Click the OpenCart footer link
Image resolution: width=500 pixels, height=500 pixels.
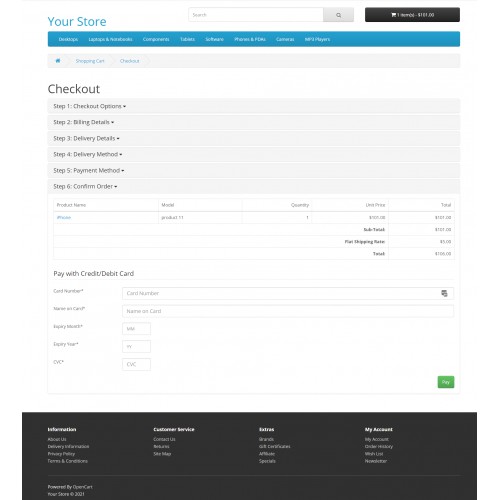[83, 487]
